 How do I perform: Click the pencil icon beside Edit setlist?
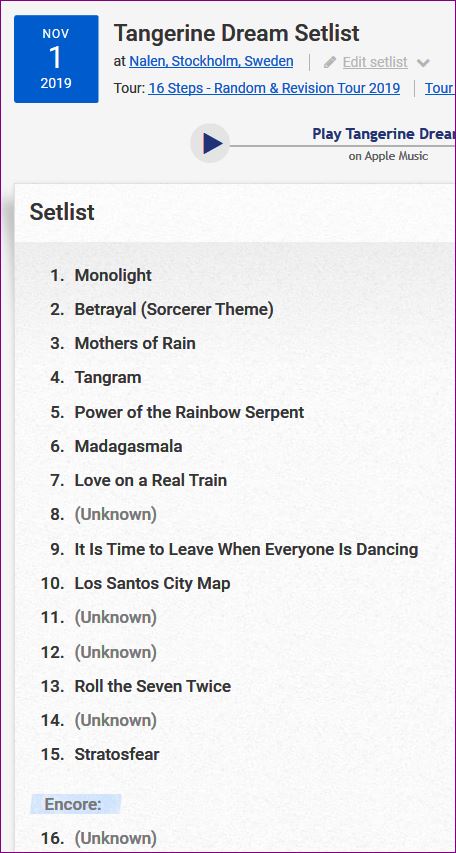(x=330, y=62)
